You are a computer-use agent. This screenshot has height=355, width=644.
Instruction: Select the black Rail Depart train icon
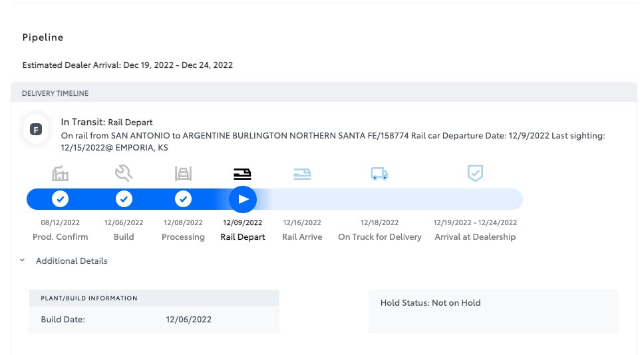(242, 174)
